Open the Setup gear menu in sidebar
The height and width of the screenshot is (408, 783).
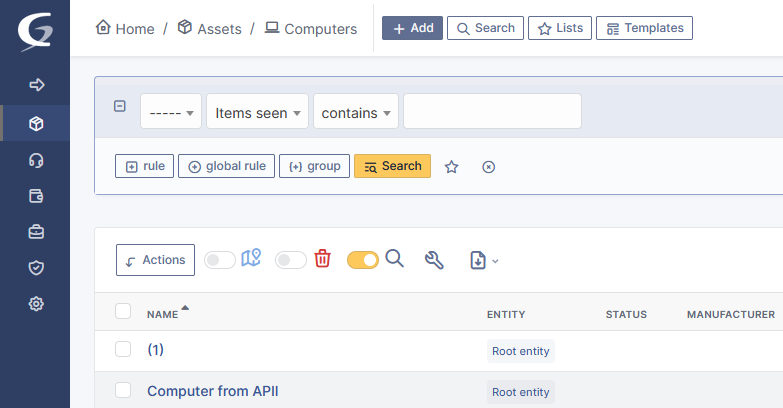[36, 304]
